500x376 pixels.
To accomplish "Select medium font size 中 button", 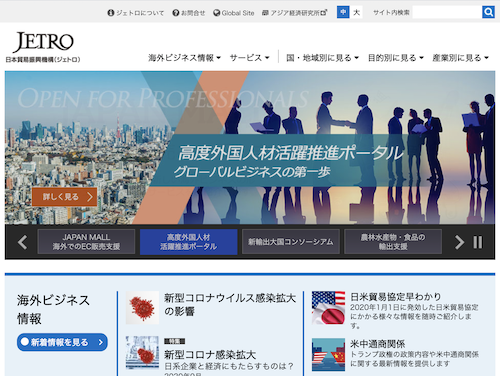I will pyautogui.click(x=343, y=12).
